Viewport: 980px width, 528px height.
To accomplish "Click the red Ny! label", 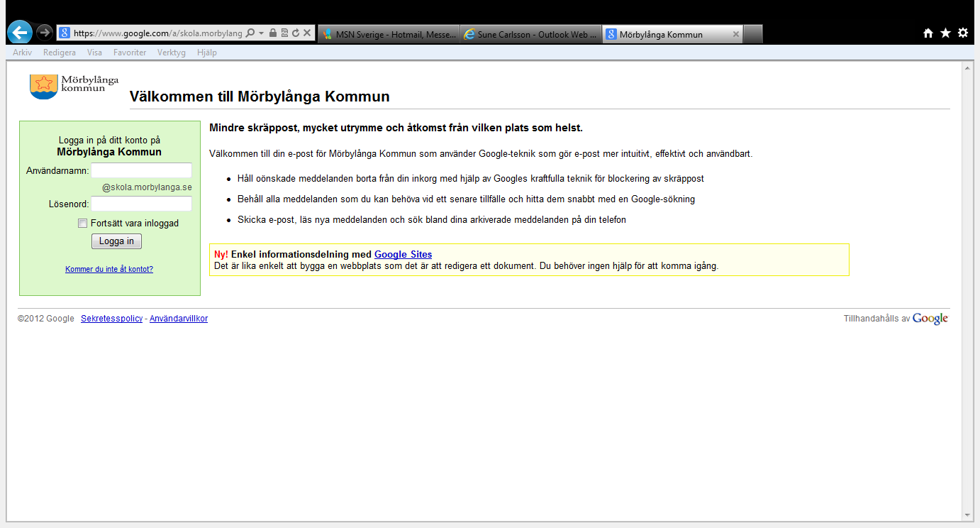I will tap(221, 254).
